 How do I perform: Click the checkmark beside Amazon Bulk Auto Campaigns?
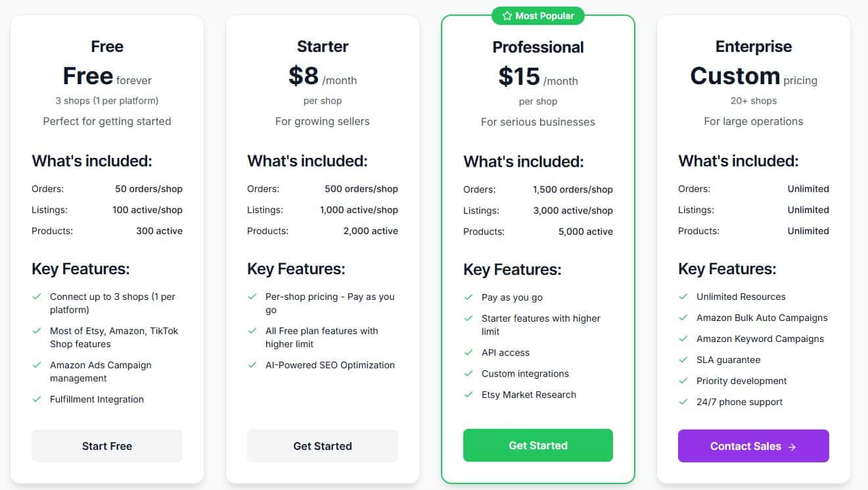683,318
